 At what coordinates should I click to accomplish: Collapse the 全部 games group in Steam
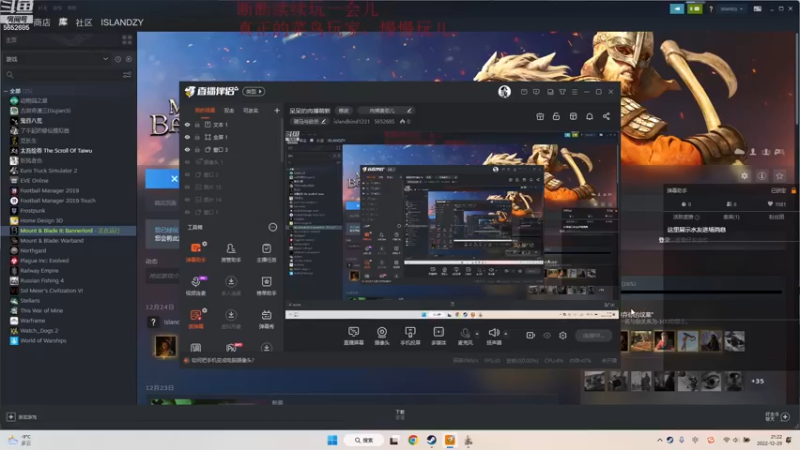[6, 91]
